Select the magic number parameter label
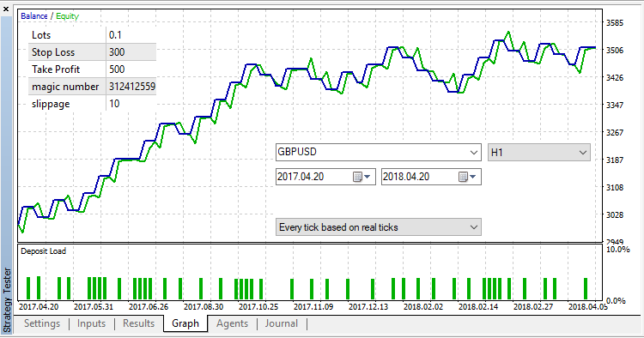Screen dimensions: 644x338 (x=65, y=87)
